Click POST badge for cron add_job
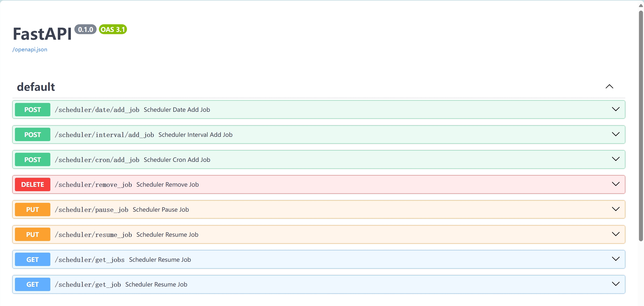 [x=33, y=160]
